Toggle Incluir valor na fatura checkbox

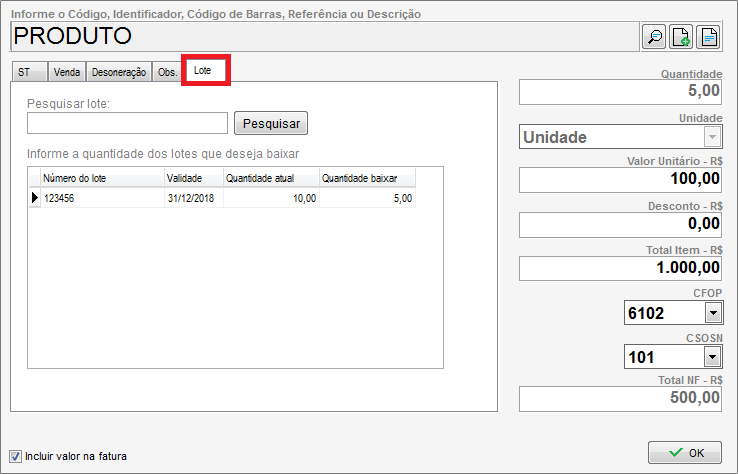[15, 456]
